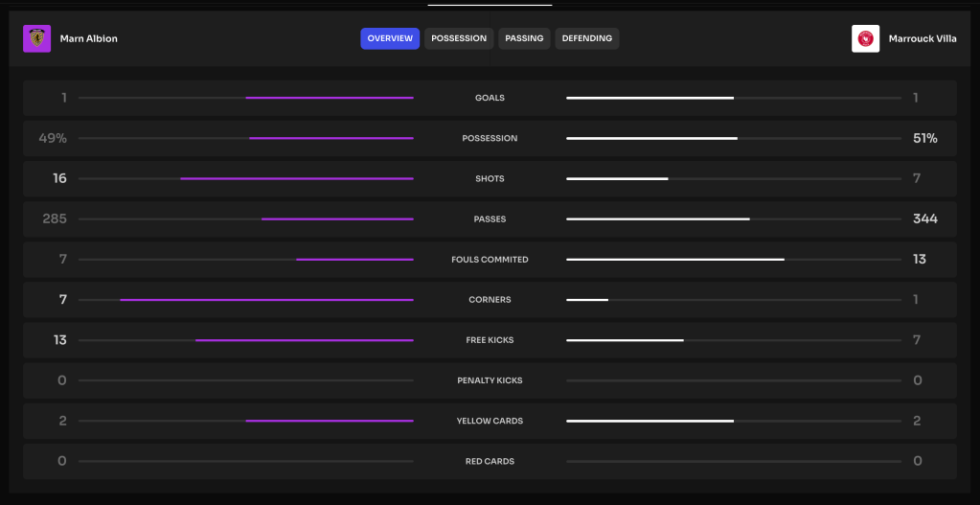Viewport: 980px width, 505px height.
Task: Click the Yellow Cards row label
Action: [490, 421]
